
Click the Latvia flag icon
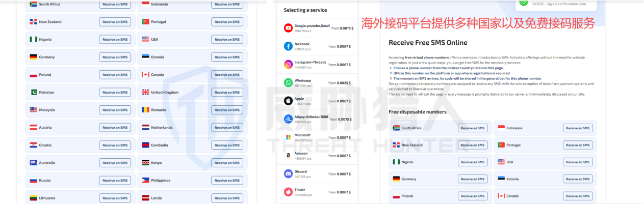(145, 198)
